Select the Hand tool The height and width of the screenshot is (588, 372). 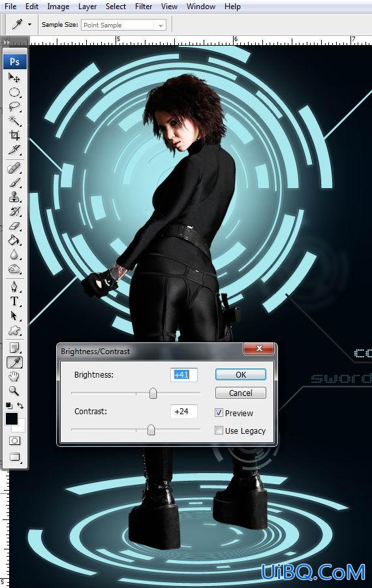click(x=14, y=376)
